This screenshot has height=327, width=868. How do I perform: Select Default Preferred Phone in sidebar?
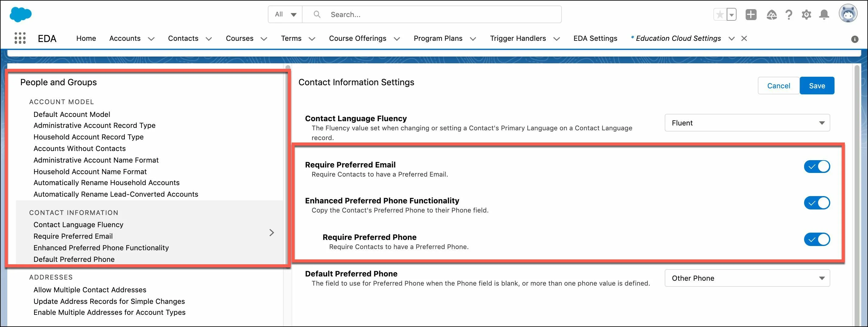tap(74, 259)
